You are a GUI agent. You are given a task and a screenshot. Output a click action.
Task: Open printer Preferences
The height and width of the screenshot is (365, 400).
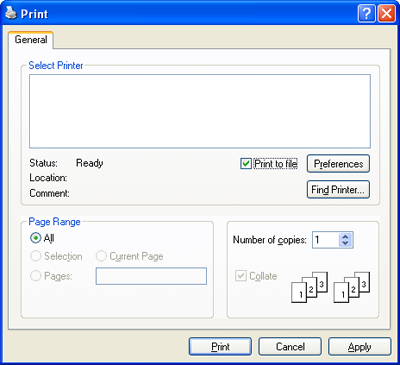click(338, 164)
